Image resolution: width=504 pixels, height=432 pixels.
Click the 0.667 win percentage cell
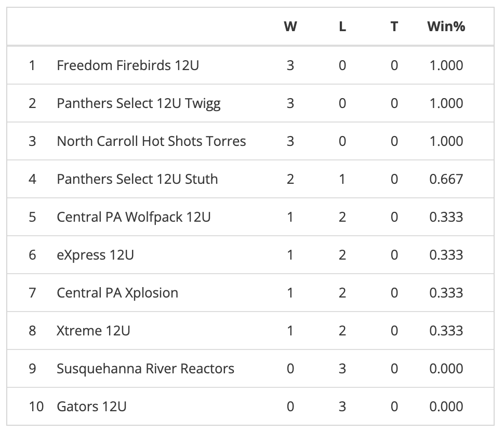446,179
